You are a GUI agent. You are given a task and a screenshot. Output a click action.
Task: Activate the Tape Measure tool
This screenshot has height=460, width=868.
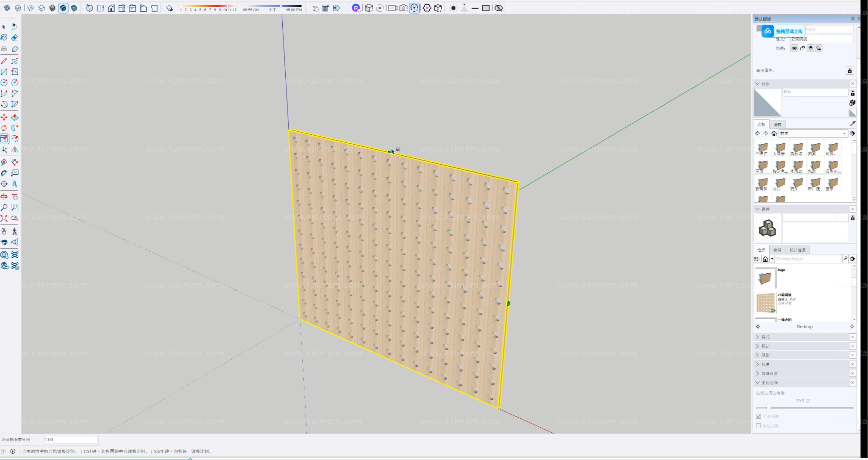coord(4,162)
